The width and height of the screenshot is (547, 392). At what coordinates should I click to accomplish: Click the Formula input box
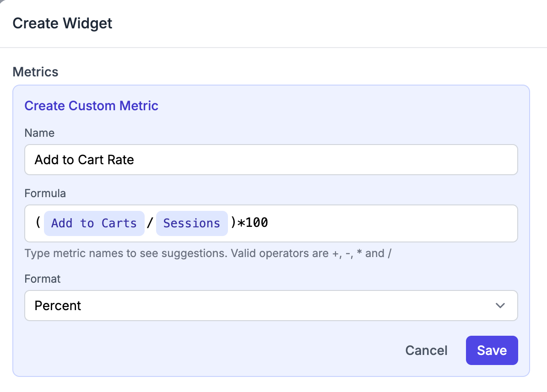coord(389,223)
